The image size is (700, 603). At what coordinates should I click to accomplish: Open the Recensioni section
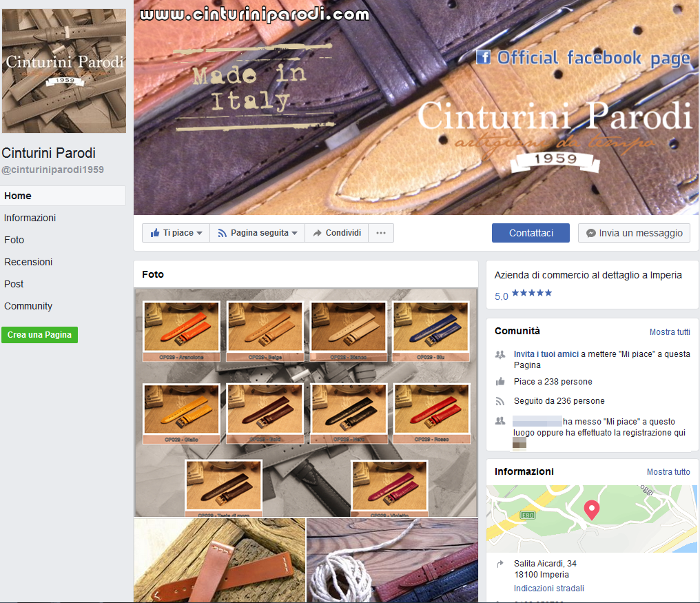(x=28, y=262)
